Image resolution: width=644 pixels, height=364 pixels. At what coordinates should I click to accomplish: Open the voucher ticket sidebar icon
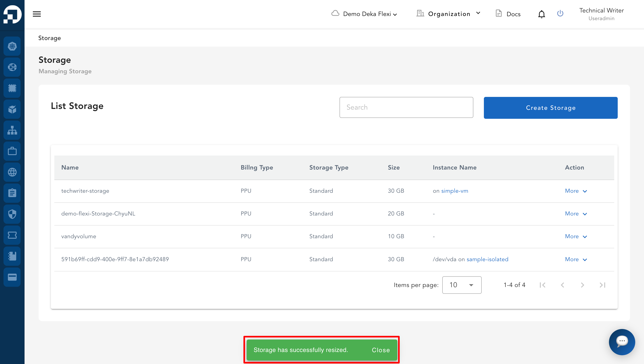[12, 235]
